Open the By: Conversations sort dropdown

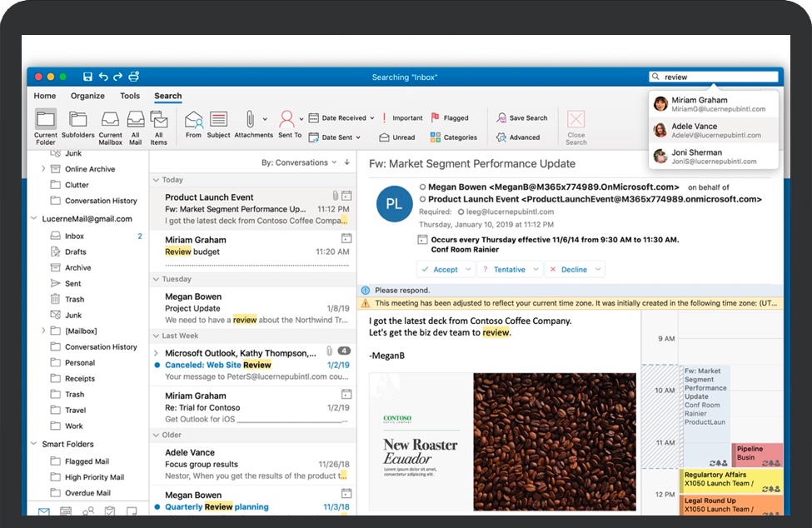(299, 162)
